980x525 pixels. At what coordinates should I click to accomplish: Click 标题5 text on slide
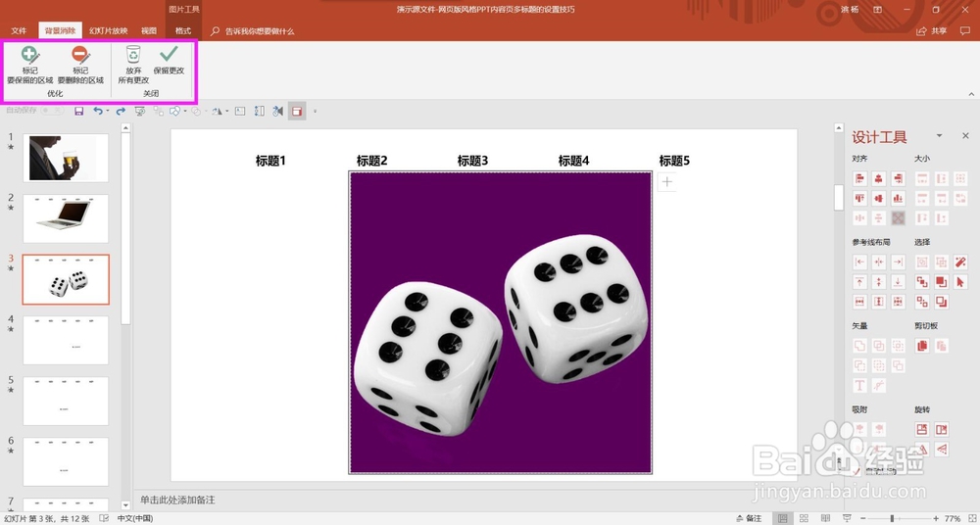pyautogui.click(x=674, y=161)
